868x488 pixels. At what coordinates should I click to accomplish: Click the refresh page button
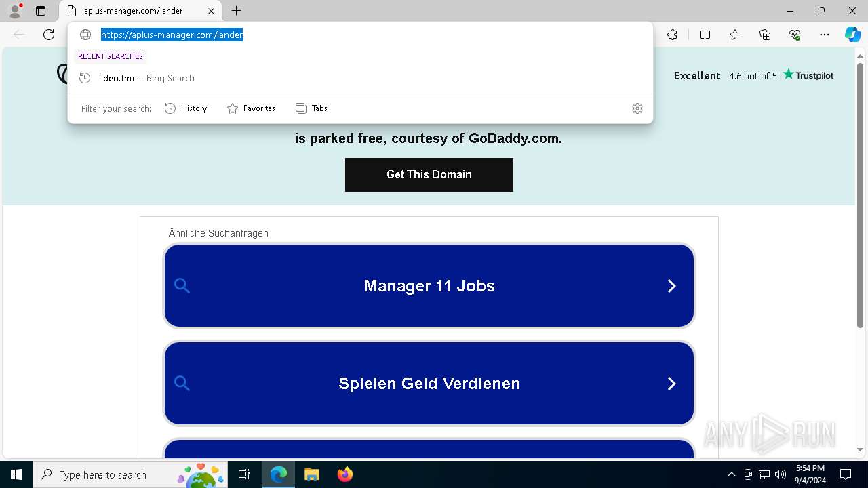(49, 35)
